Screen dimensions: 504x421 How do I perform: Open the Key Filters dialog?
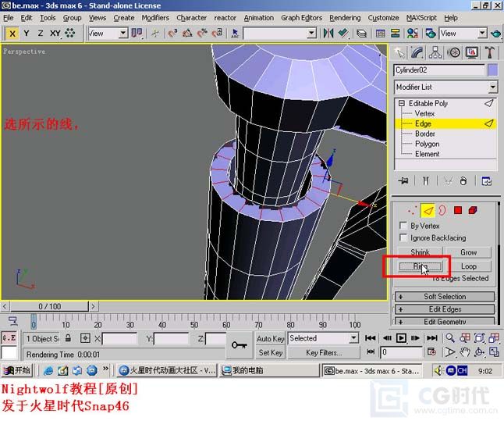click(x=324, y=353)
